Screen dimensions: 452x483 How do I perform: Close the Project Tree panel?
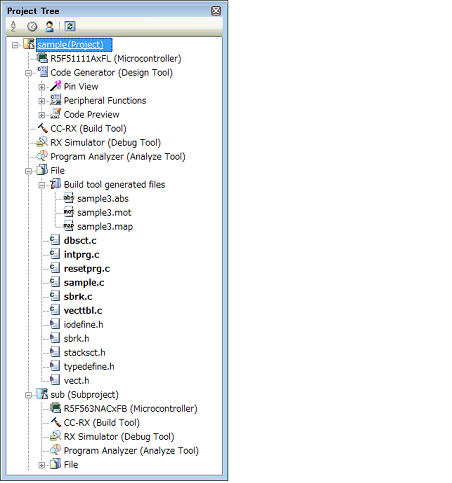pyautogui.click(x=216, y=11)
